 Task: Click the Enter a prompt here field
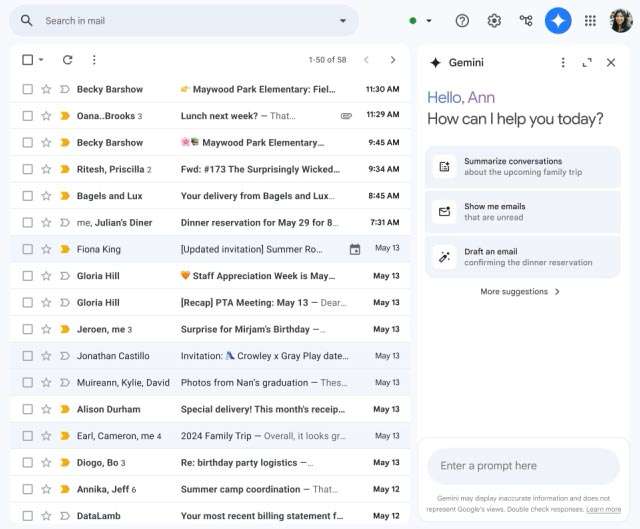pyautogui.click(x=523, y=466)
